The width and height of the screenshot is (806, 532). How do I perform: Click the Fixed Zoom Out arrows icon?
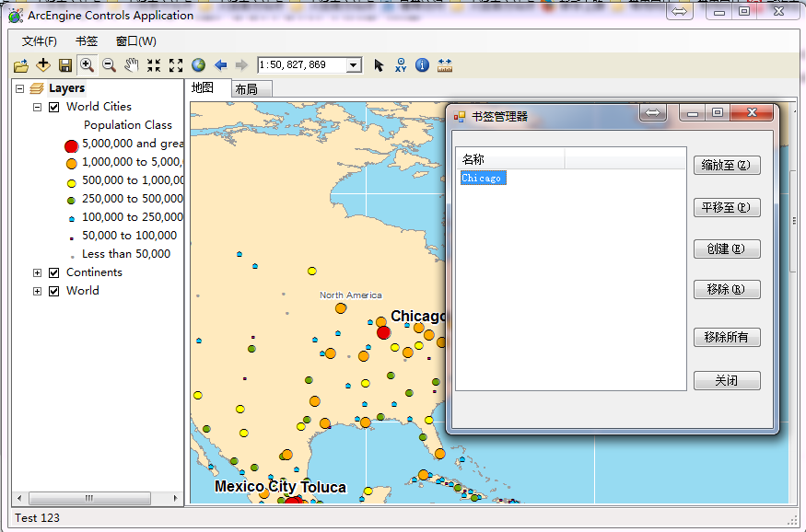click(x=176, y=65)
